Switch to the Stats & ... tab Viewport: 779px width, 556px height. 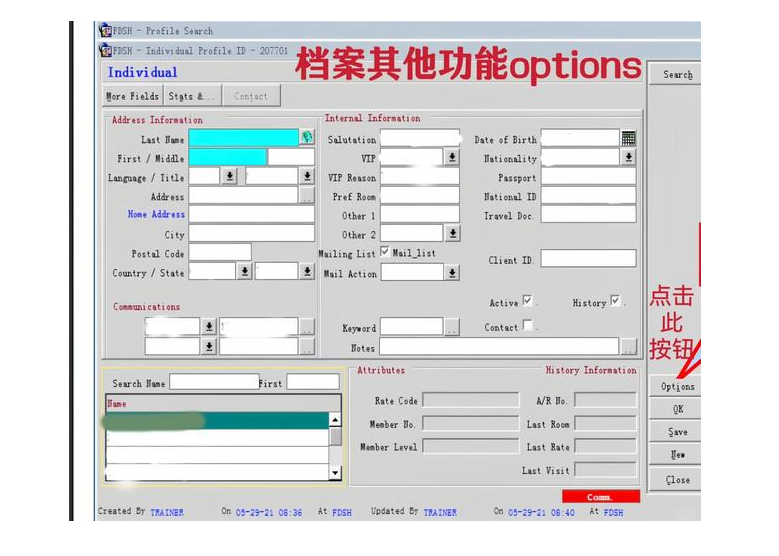[192, 96]
